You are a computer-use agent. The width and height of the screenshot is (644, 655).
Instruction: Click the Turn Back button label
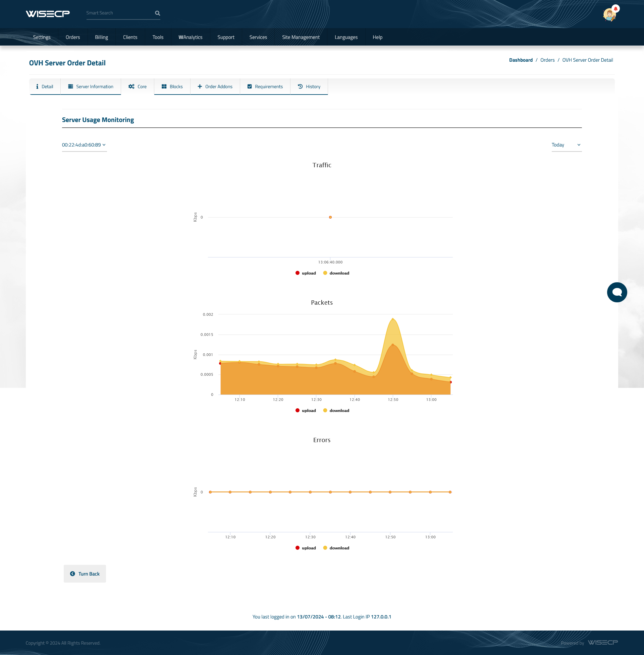click(89, 574)
